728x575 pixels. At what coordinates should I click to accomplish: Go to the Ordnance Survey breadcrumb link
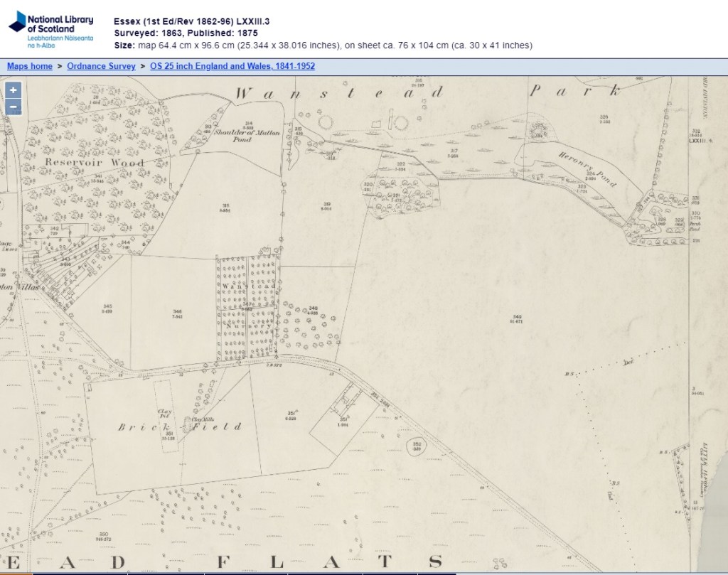101,66
